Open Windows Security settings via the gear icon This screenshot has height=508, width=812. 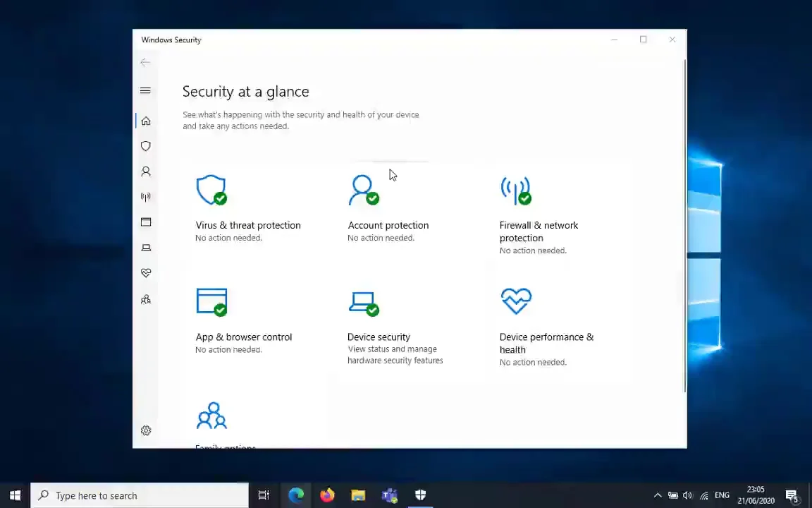coord(145,430)
